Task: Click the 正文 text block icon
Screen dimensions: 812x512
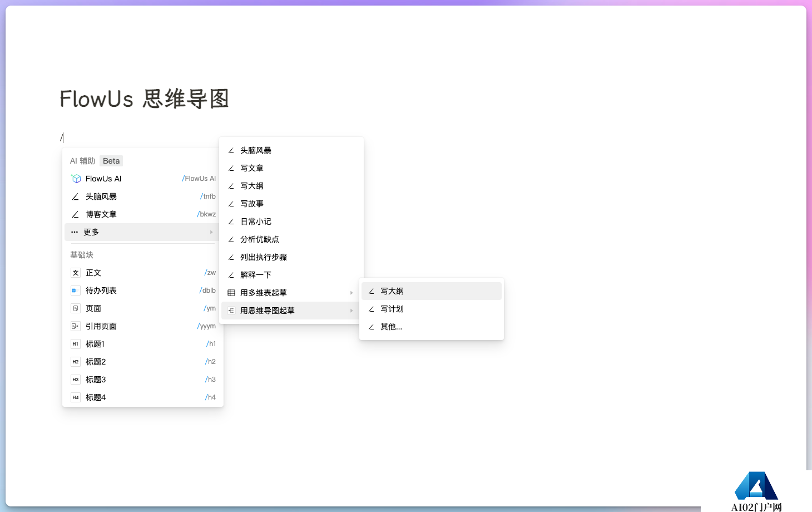Action: [76, 273]
